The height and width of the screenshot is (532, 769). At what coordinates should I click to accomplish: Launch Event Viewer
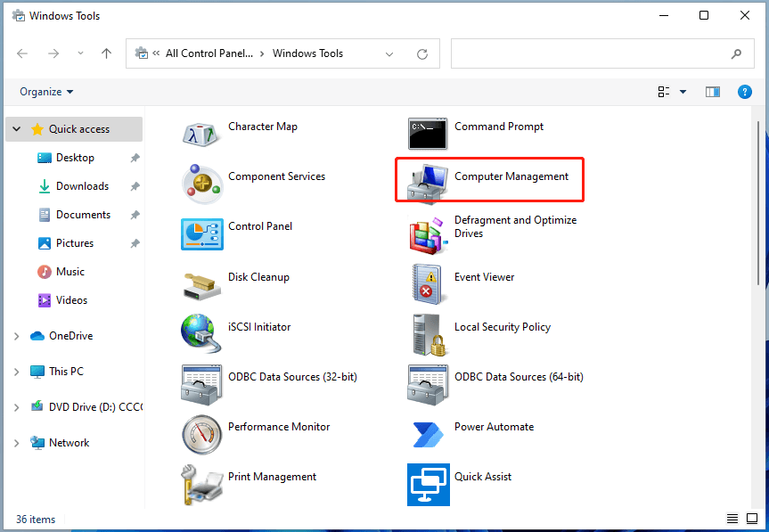(484, 276)
